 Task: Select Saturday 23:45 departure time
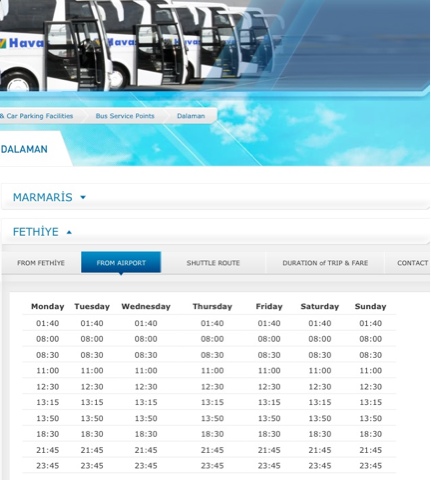[320, 466]
